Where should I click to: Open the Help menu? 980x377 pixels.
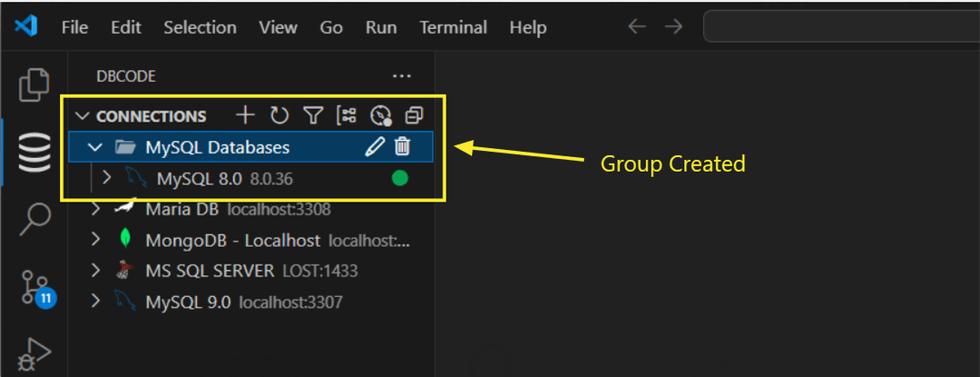click(x=528, y=27)
